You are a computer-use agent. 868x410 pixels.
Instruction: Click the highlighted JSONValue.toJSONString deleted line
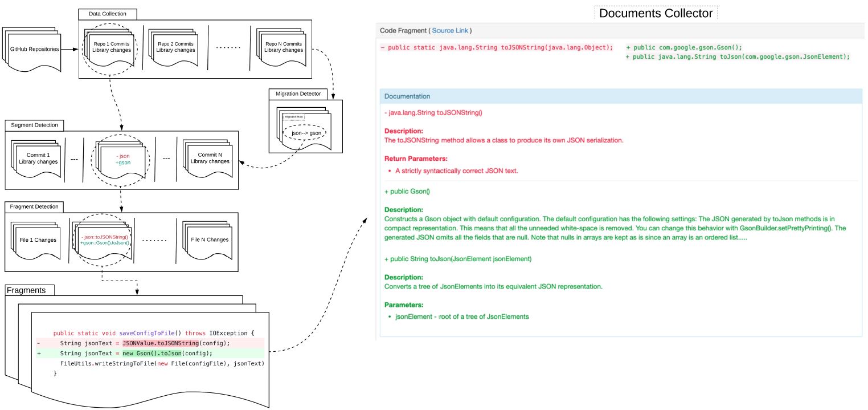pos(159,343)
